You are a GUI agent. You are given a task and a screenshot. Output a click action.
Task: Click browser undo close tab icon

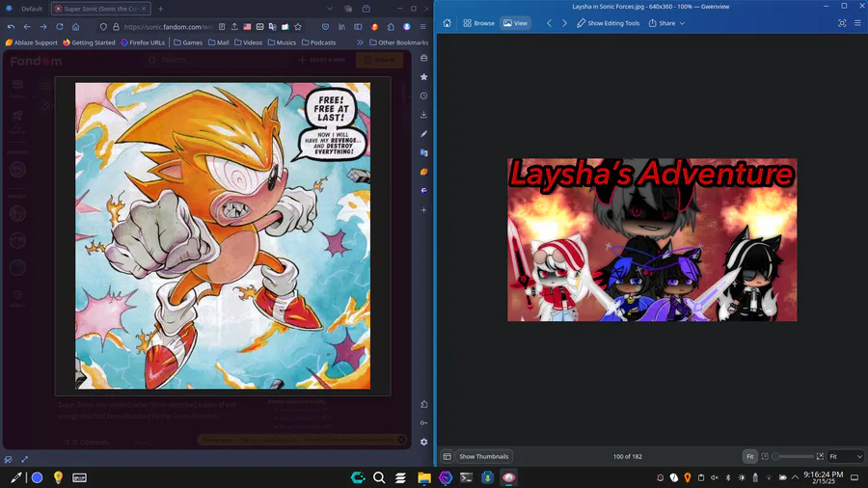[11, 27]
